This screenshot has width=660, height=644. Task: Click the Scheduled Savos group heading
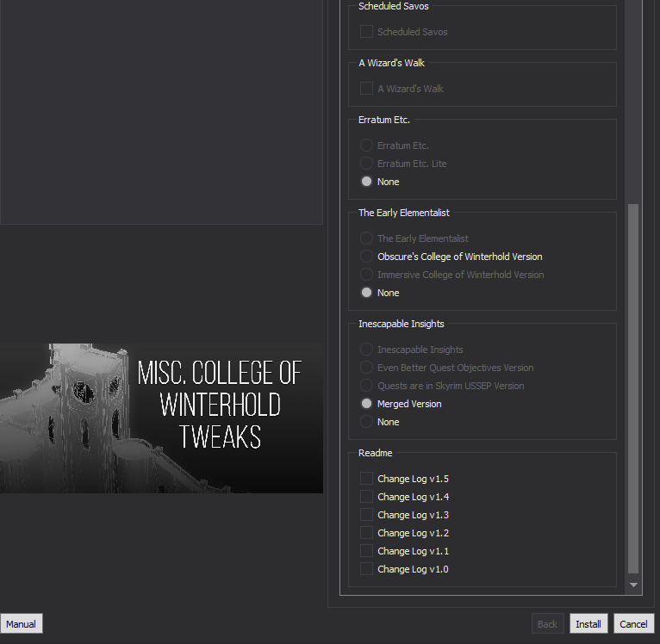click(393, 6)
